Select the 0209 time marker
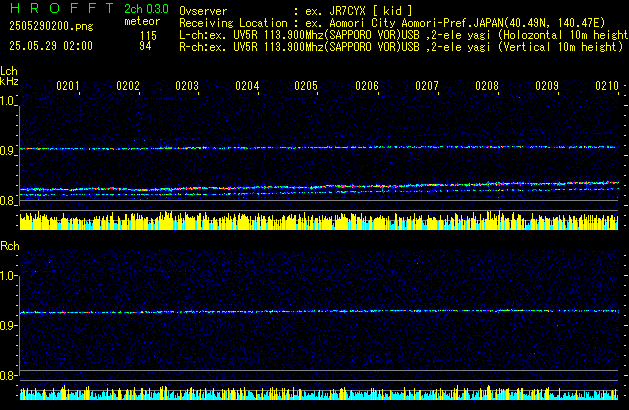This screenshot has height=410, width=629. pos(547,86)
